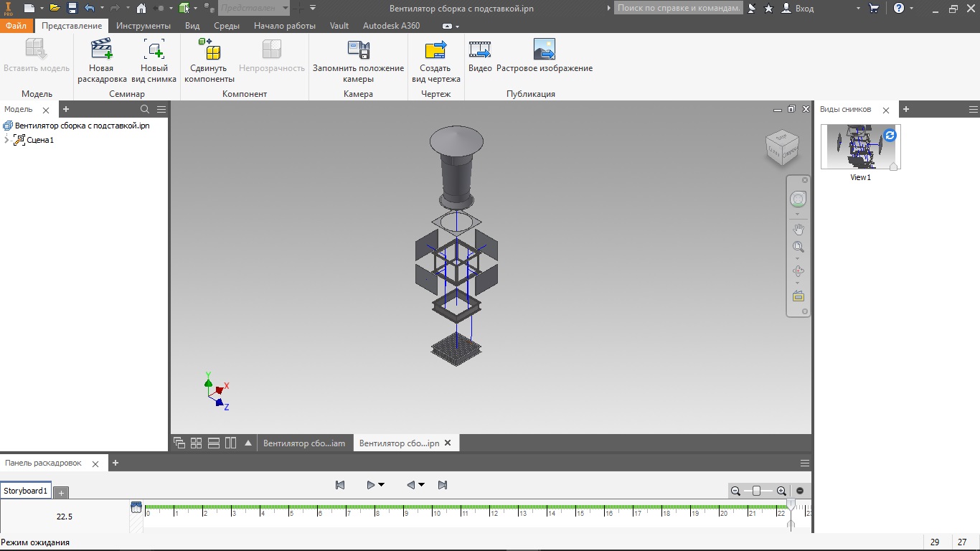980x551 pixels.
Task: Click the New file icon in quick access
Action: pos(29,8)
